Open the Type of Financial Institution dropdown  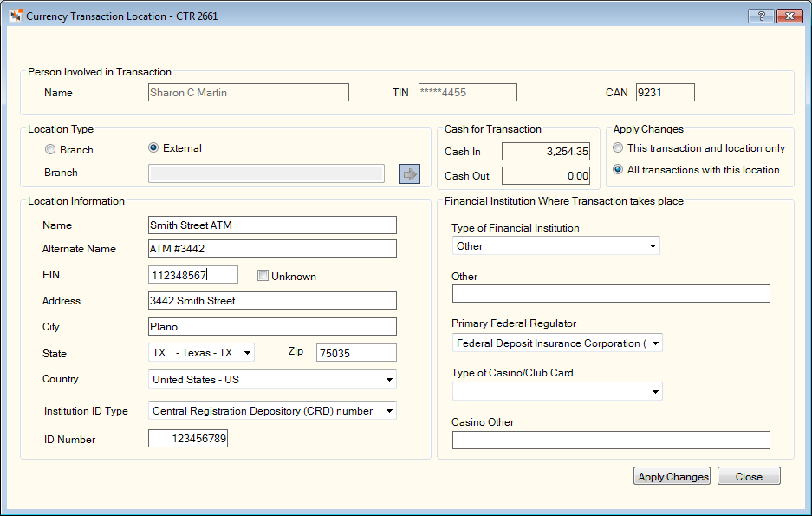tap(653, 246)
